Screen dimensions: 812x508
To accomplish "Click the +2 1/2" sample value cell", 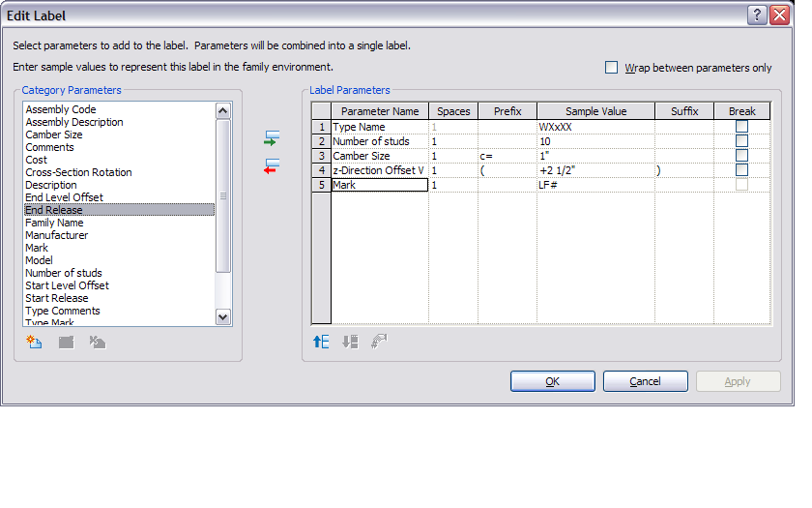I will click(x=596, y=170).
